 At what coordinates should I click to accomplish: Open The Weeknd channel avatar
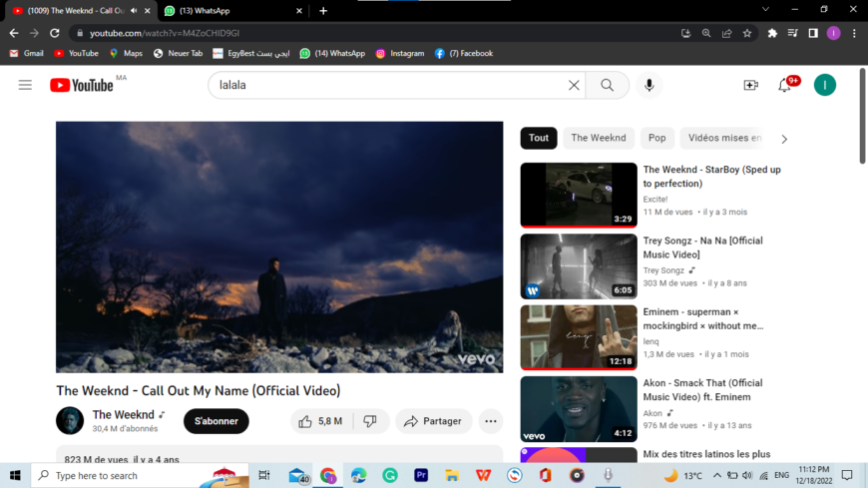point(70,420)
